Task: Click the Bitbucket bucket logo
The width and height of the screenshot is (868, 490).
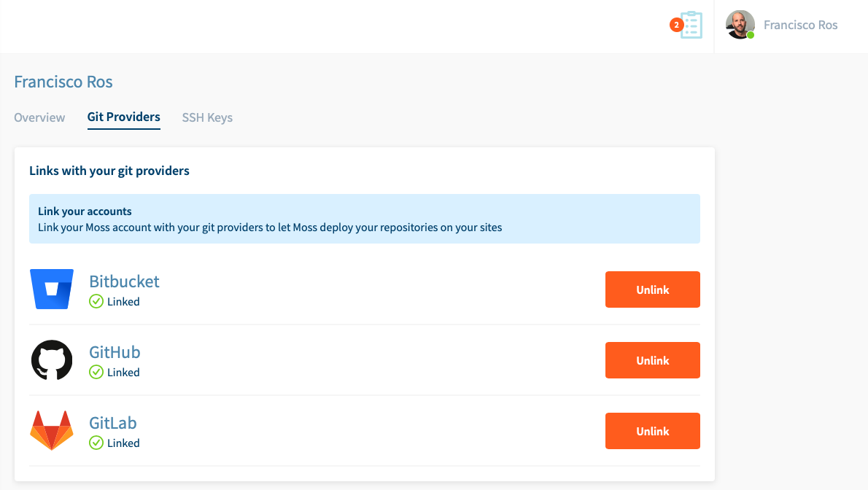Action: (x=52, y=289)
